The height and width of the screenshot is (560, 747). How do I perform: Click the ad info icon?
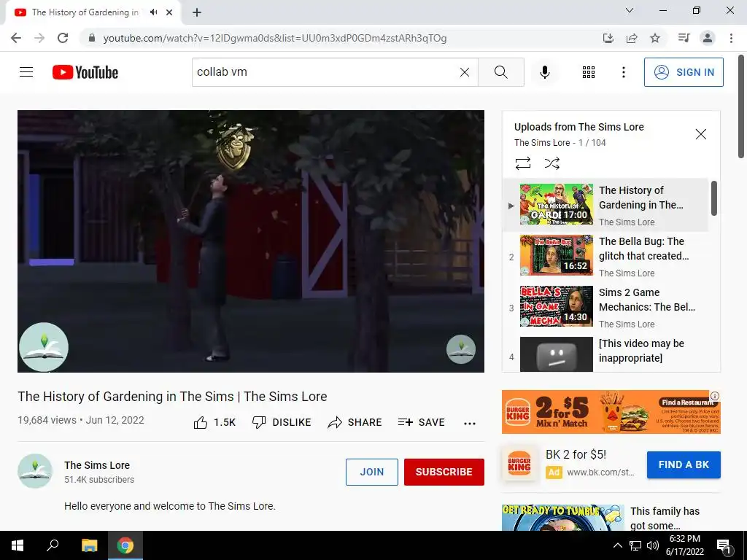click(715, 396)
